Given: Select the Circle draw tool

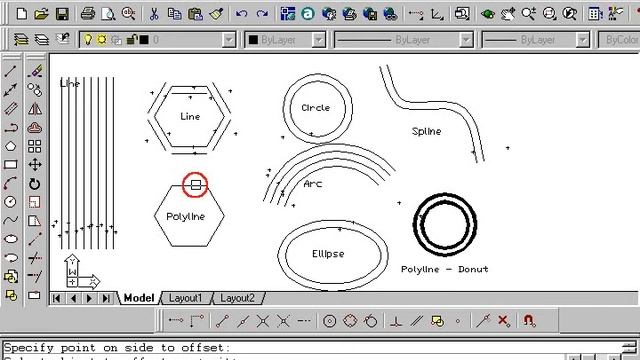Looking at the screenshot, I should click(11, 202).
